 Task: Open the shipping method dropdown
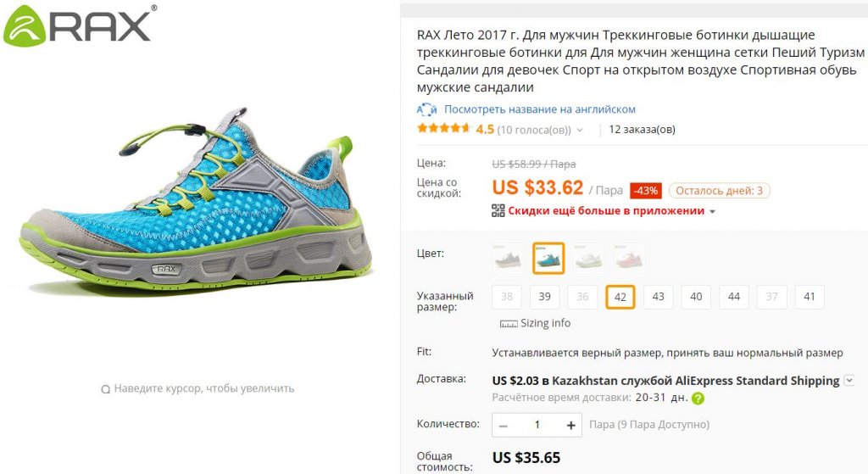tap(849, 381)
